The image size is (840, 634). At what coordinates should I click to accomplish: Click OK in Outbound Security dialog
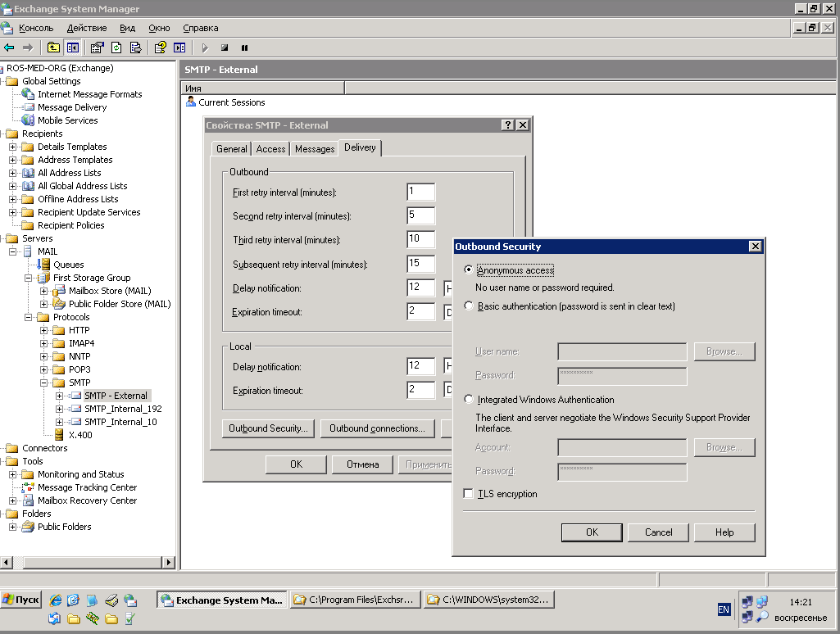point(592,532)
